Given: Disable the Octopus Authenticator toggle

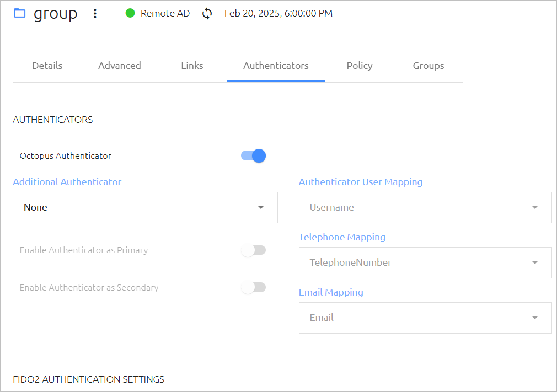Looking at the screenshot, I should coord(253,156).
